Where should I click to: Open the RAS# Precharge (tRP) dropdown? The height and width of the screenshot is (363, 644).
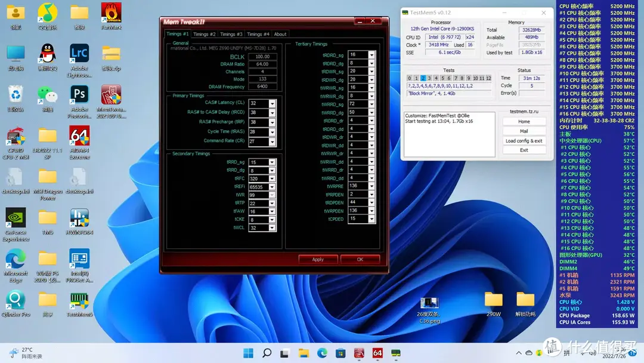click(x=272, y=122)
